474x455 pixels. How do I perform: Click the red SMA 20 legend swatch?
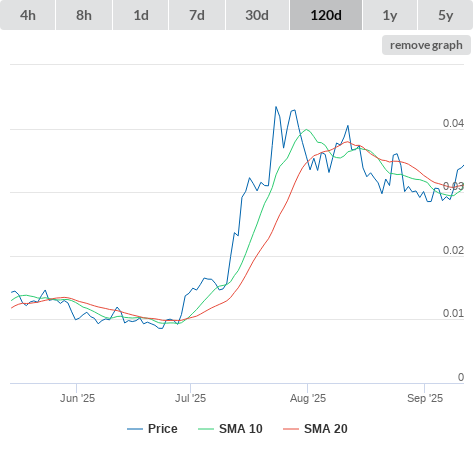[x=291, y=429]
